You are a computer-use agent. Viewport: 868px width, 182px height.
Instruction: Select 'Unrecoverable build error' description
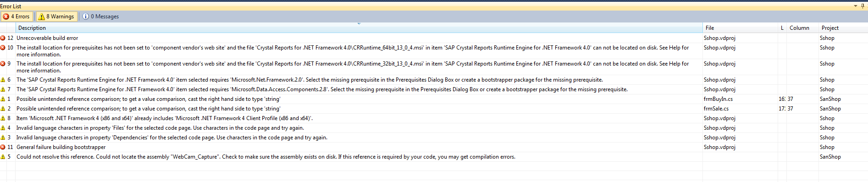[47, 38]
